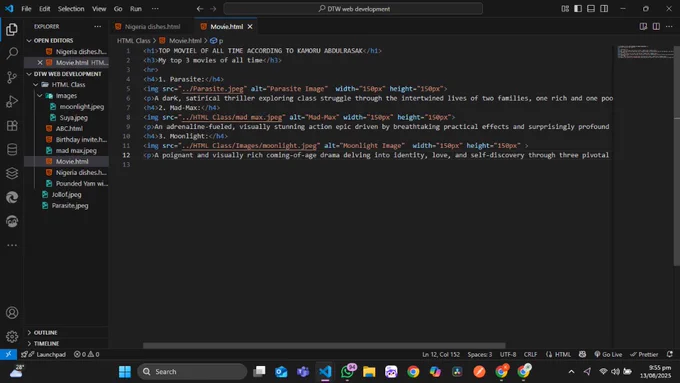
Task: Collapse the Images folder
Action: [x=66, y=95]
